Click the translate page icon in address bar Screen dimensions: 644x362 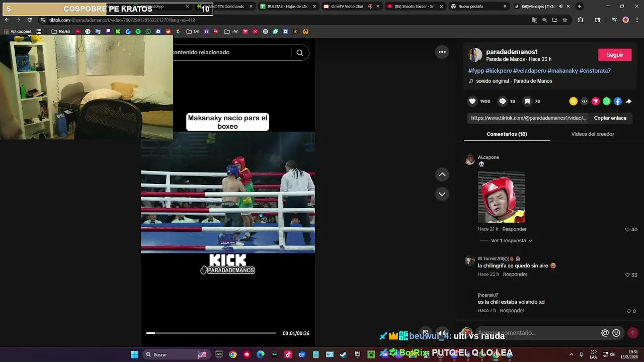534,20
